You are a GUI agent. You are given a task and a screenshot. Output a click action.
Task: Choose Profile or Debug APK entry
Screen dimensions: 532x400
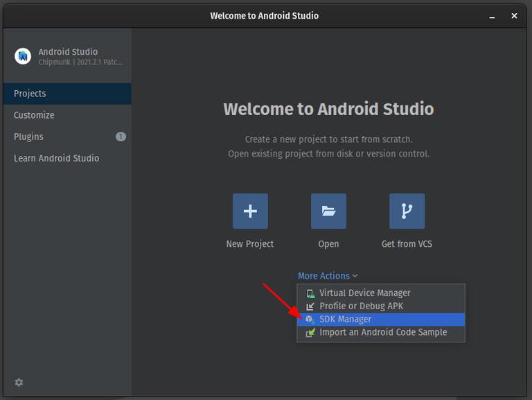coord(381,306)
